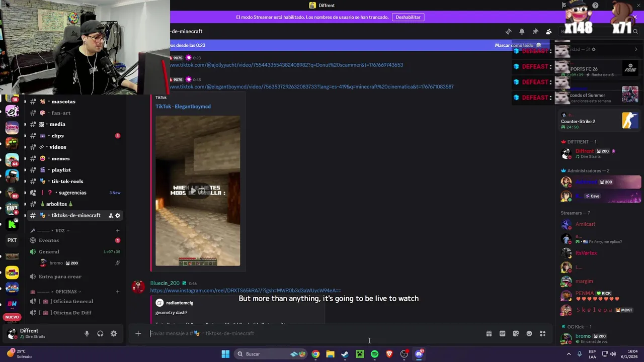
Task: Click the plus attach button in message bar
Action: (x=138, y=333)
